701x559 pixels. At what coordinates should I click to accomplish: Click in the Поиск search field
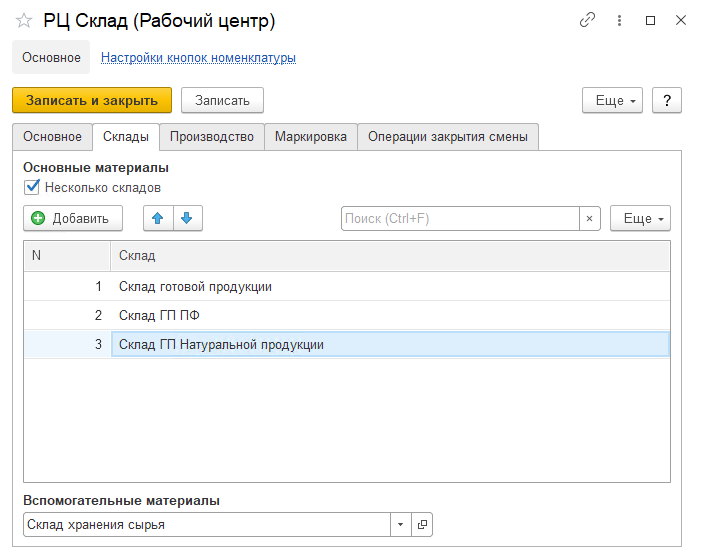click(460, 218)
